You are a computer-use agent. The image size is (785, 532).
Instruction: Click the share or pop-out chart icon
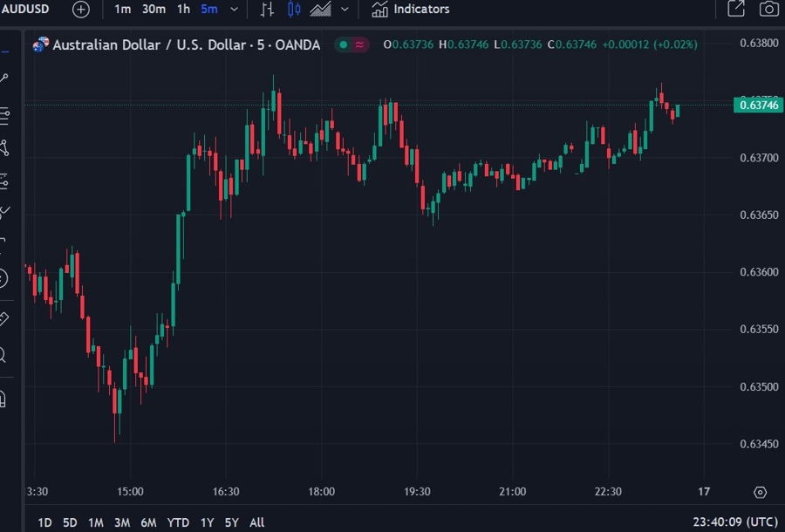(x=736, y=9)
